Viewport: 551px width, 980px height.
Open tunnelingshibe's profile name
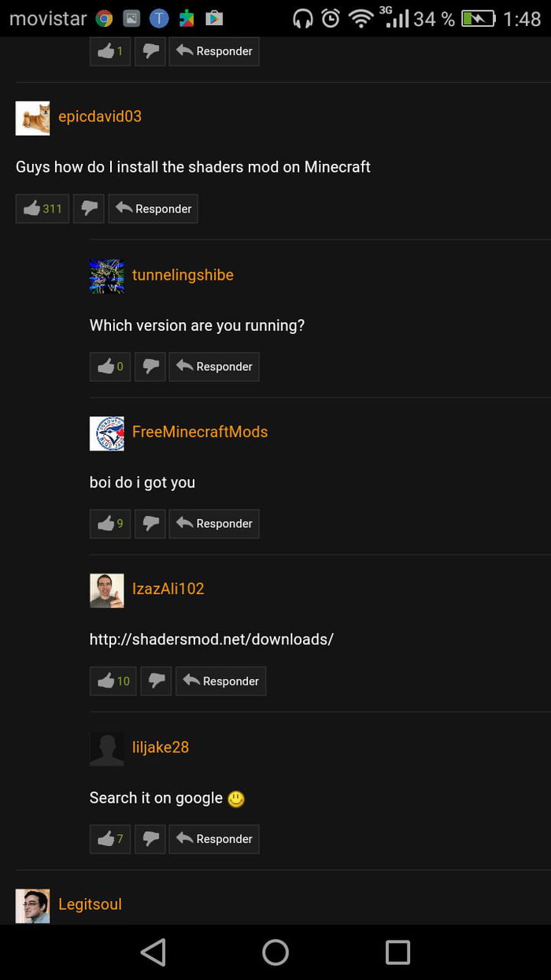click(183, 275)
